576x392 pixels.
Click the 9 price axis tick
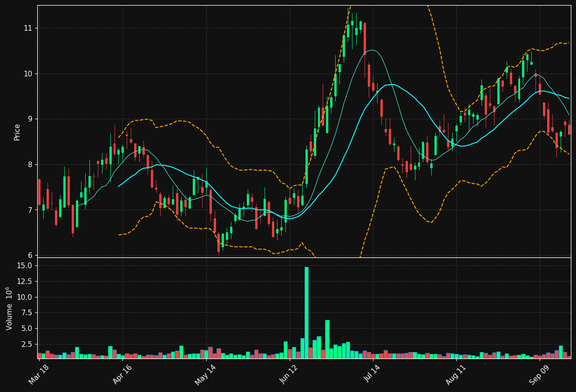(x=30, y=119)
